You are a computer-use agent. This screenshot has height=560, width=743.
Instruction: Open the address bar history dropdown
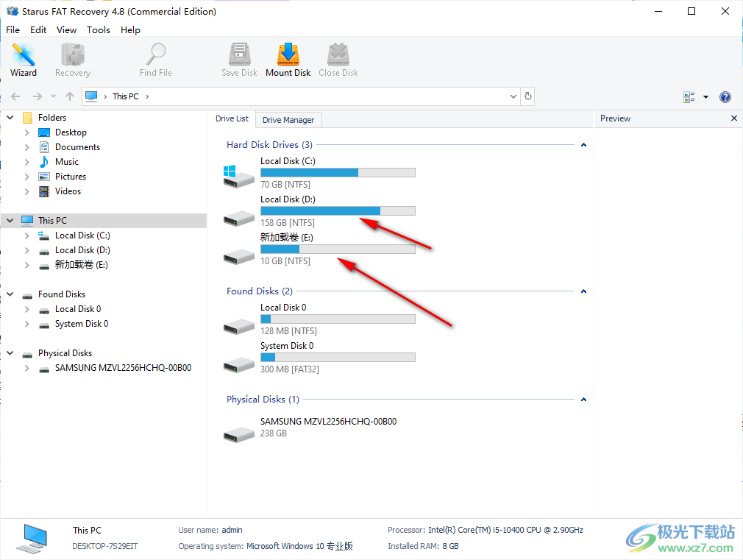coord(513,96)
